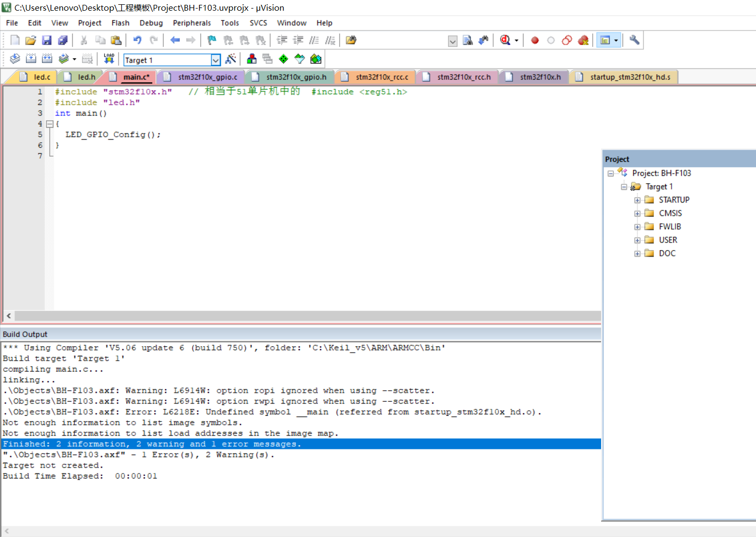Click the Insert Breakpoint red dot icon
756x537 pixels.
(x=535, y=40)
